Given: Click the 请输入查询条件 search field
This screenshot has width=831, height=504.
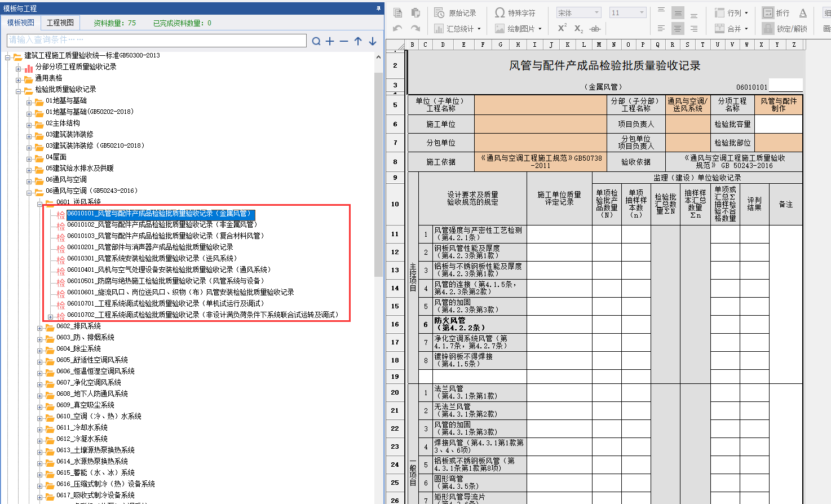Looking at the screenshot, I should coord(156,40).
